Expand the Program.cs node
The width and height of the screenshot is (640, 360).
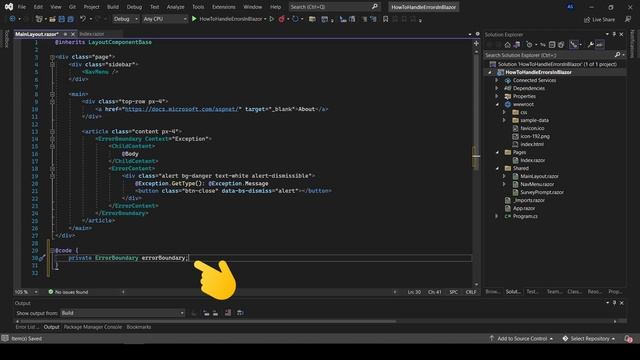click(497, 216)
